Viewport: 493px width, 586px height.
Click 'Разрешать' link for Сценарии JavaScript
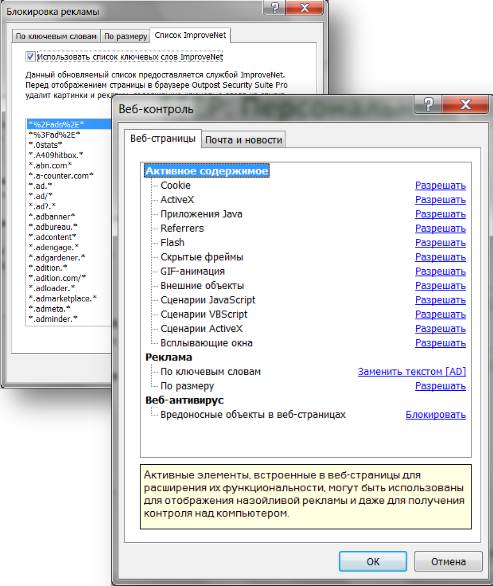pos(440,300)
